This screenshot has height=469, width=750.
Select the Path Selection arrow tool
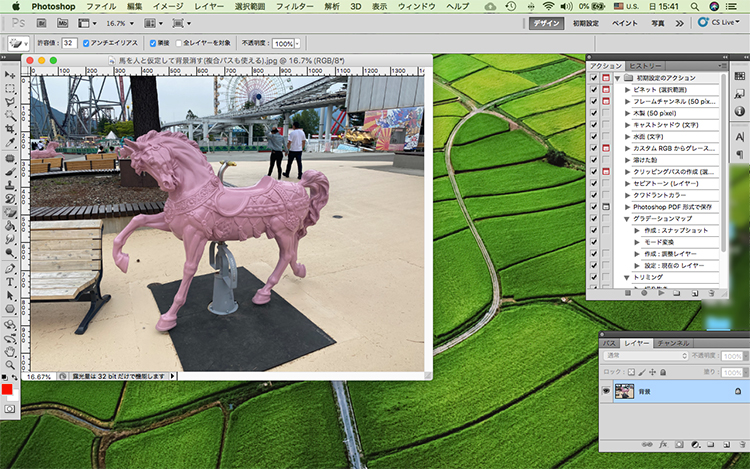click(10, 296)
